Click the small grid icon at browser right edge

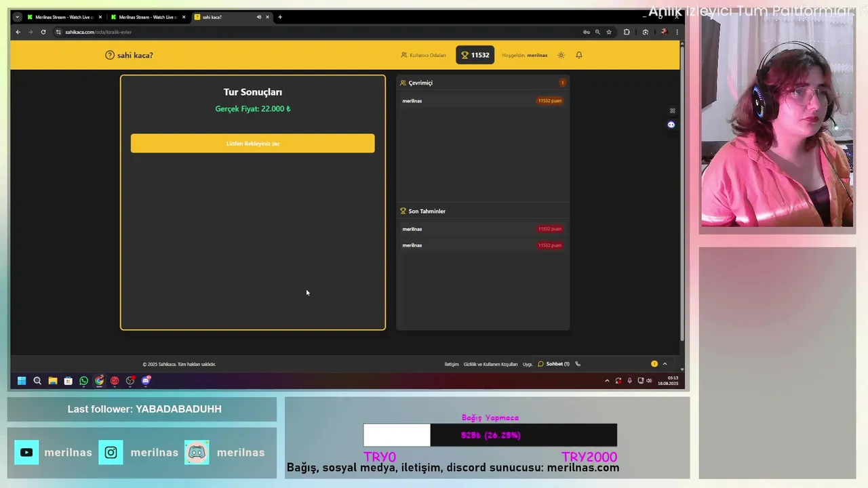point(672,110)
